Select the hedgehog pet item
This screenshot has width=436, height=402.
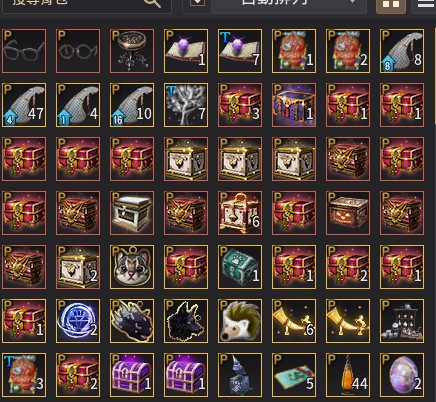(x=240, y=321)
